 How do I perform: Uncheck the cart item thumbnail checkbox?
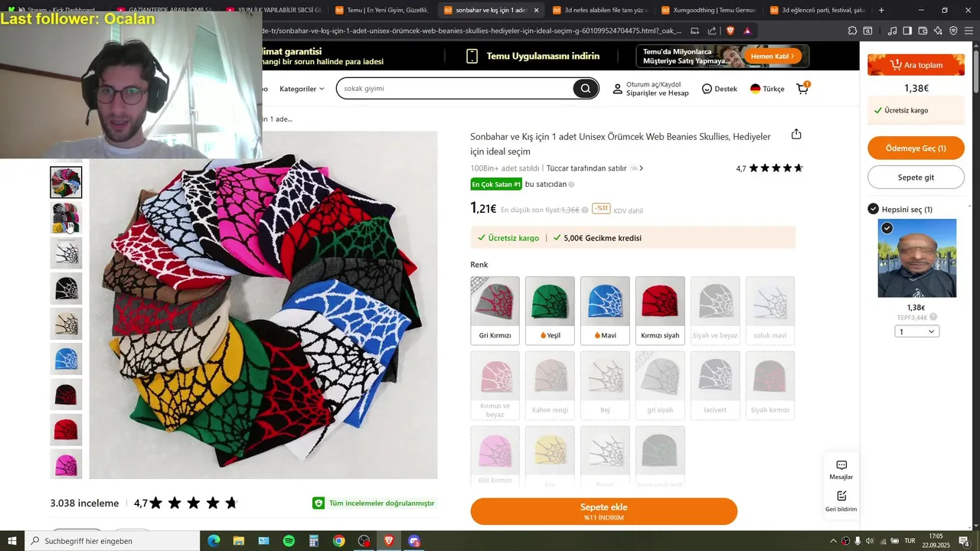(887, 228)
